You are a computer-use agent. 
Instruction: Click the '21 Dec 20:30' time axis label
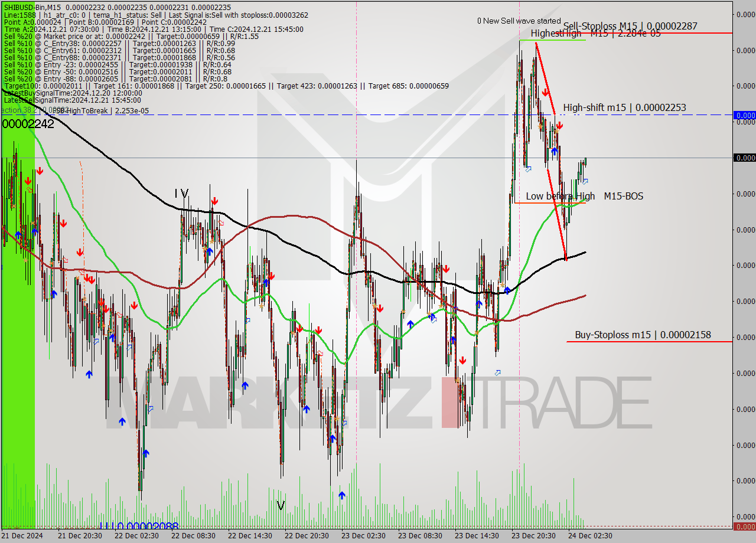click(x=80, y=536)
